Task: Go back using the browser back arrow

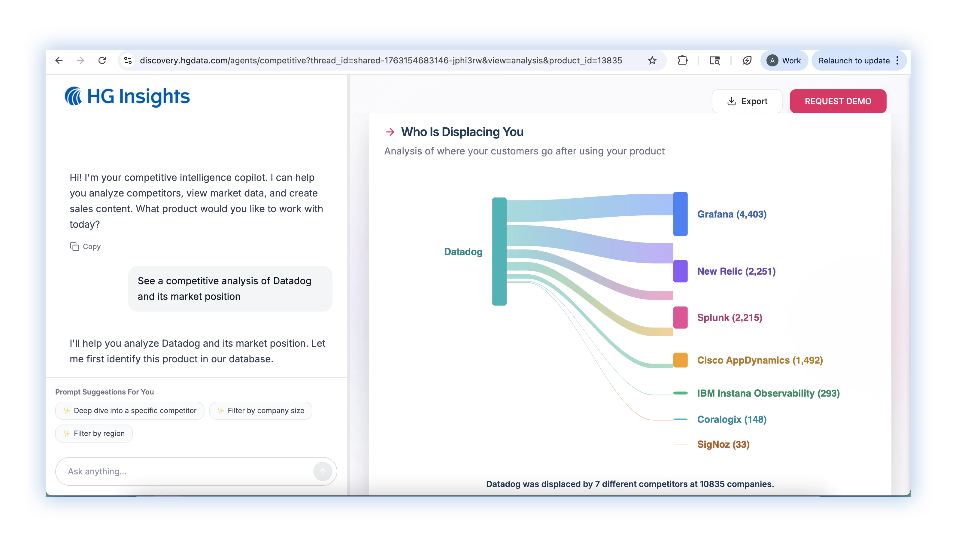Action: [x=59, y=60]
